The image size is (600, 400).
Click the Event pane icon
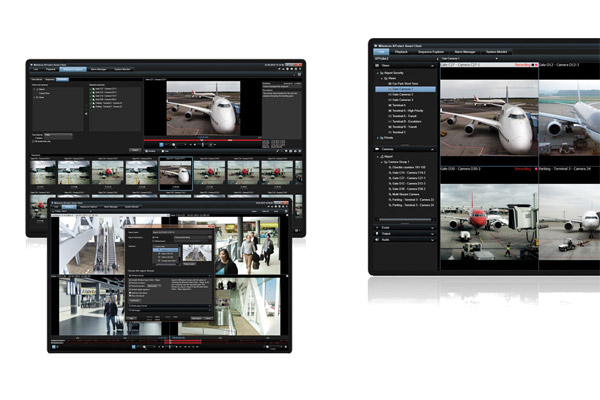click(377, 227)
